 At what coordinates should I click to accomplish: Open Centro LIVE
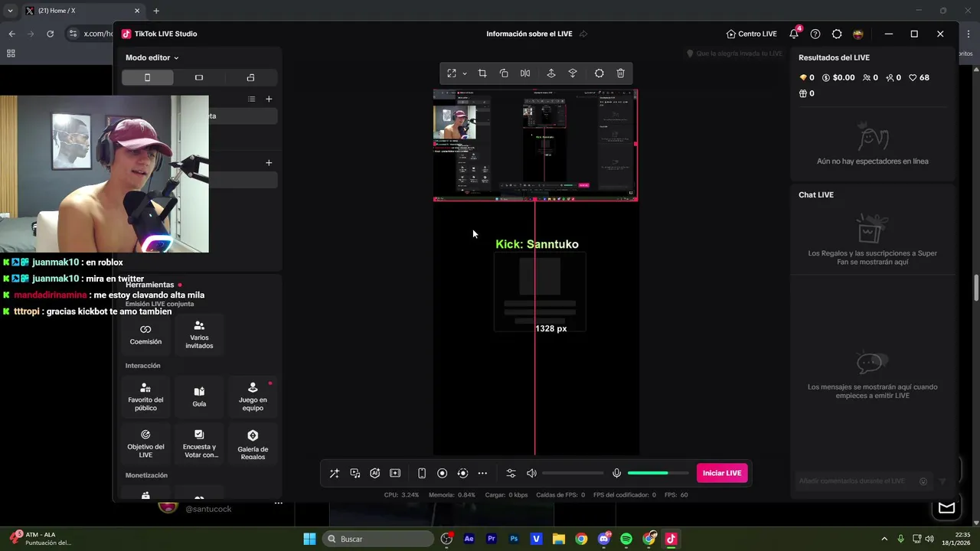tap(751, 34)
